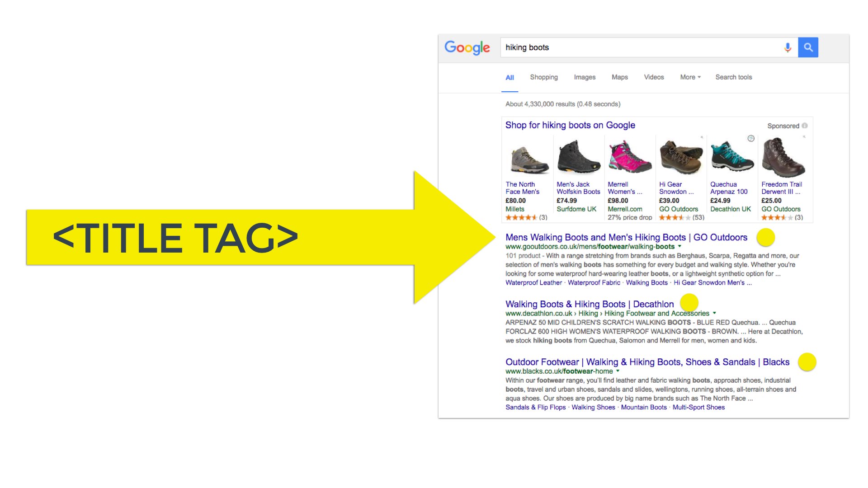Expand the More dropdown menu

point(690,77)
